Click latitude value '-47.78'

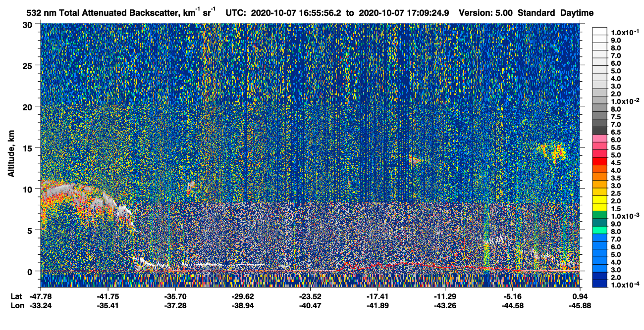click(41, 296)
